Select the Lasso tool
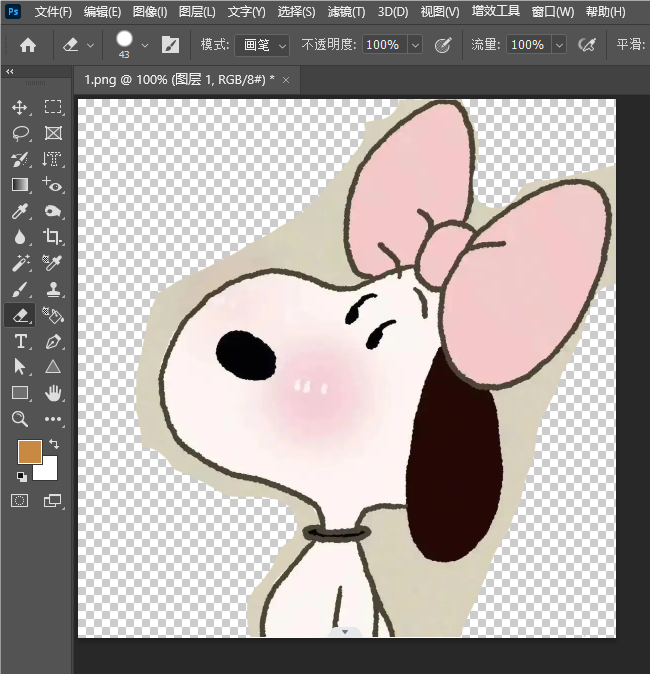Screen dimensions: 650x674 20,133
